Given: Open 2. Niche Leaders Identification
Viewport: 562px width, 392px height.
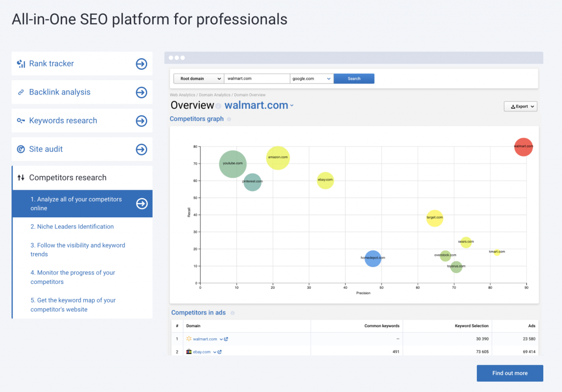Looking at the screenshot, I should tap(72, 227).
